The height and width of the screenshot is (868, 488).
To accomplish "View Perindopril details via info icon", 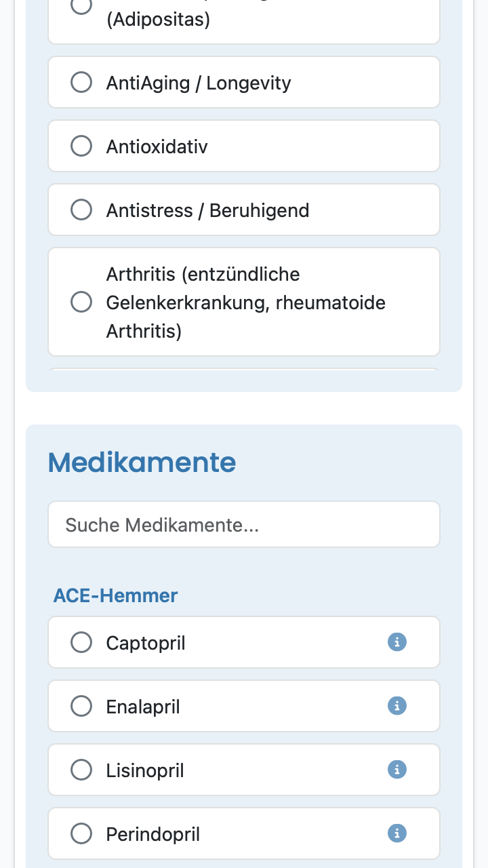I will coord(397,833).
